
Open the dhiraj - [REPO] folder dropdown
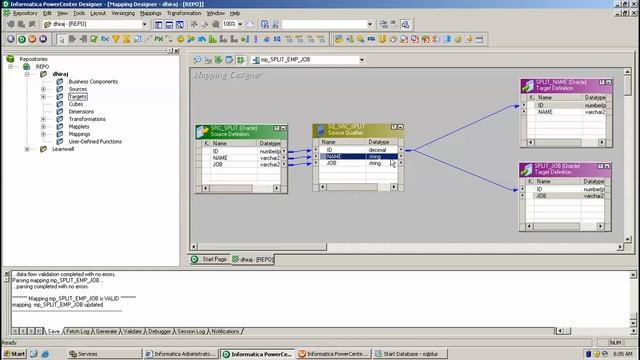[x=144, y=24]
